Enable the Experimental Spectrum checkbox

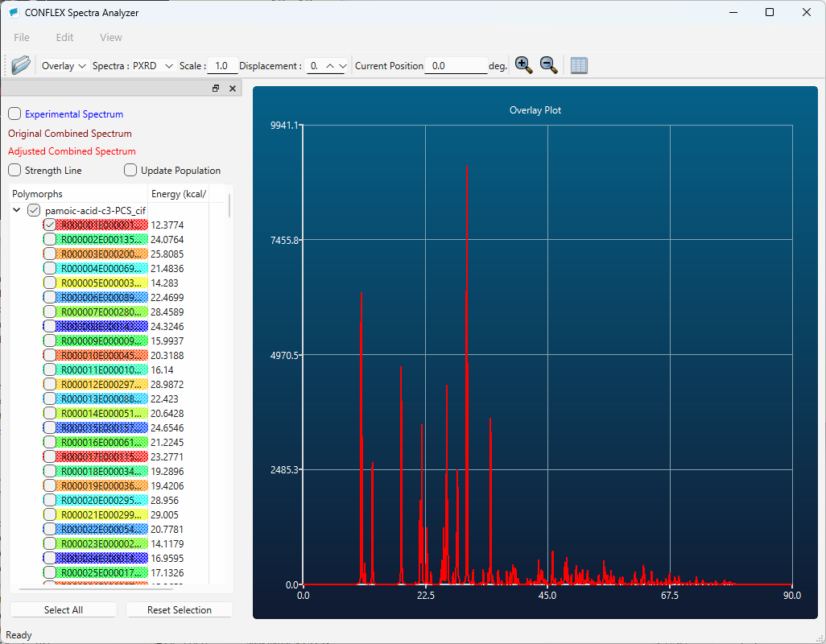[x=15, y=114]
